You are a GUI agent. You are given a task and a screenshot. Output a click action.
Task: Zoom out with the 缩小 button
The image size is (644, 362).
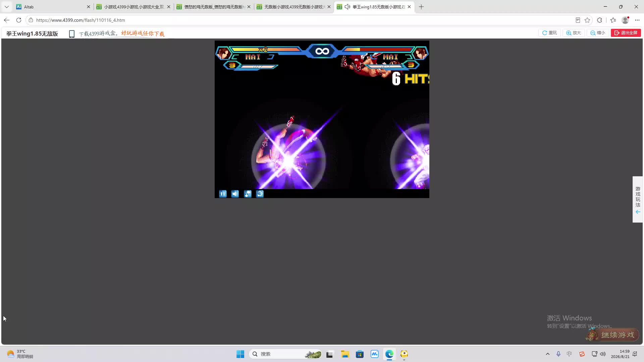click(x=598, y=33)
